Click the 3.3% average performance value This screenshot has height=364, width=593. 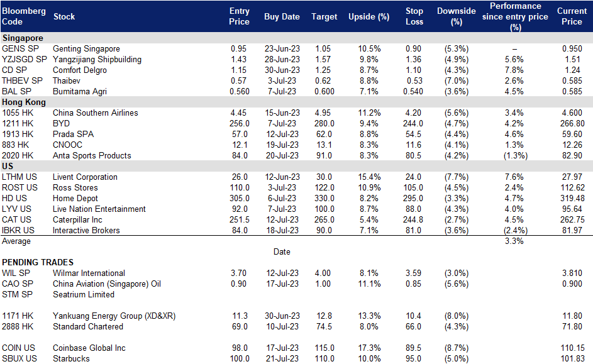tap(514, 241)
